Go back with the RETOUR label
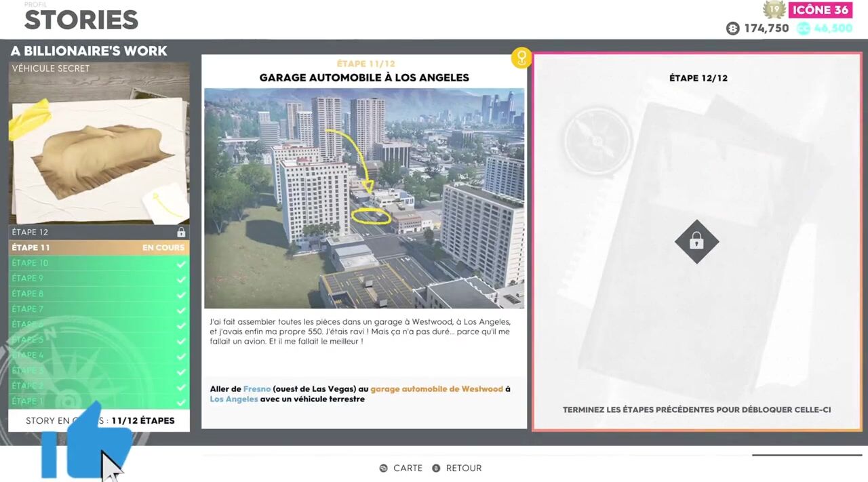 (x=464, y=468)
